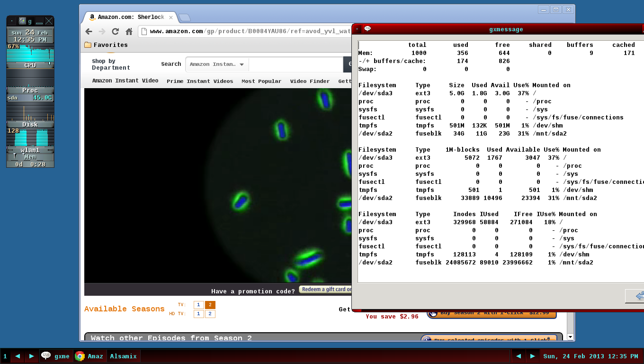The height and width of the screenshot is (364, 644).
Task: Select HD TV season 1 box
Action: [198, 314]
